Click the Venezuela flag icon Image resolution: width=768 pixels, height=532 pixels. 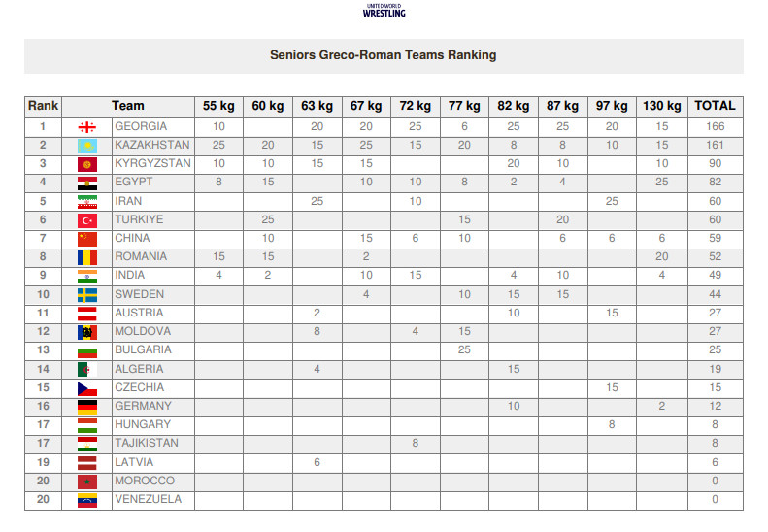point(87,500)
